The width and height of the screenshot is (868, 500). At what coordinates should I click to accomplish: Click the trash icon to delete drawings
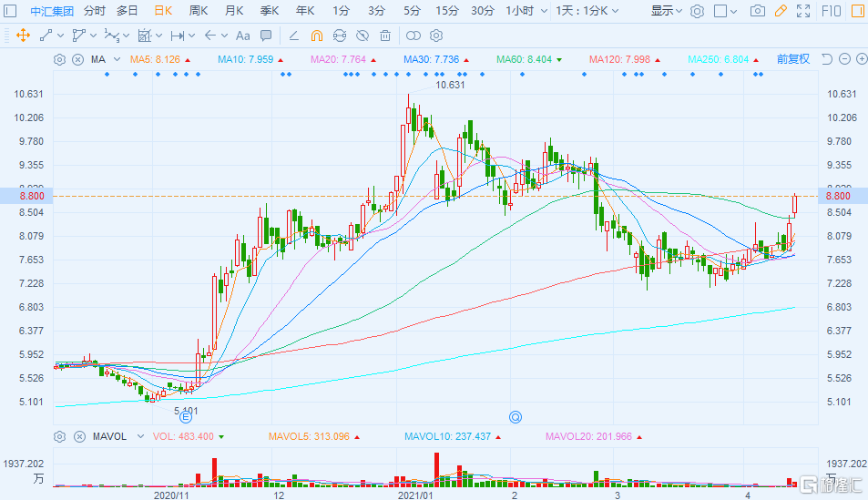click(385, 36)
